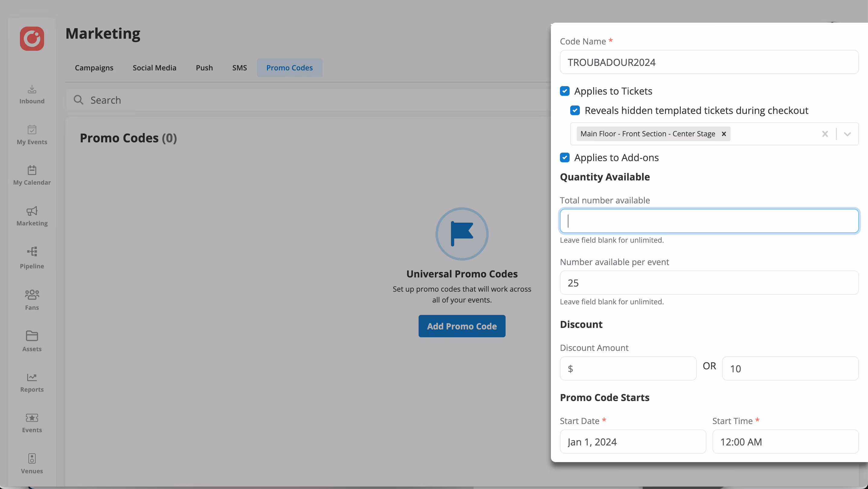Open the Fans section icon
868x489 pixels.
click(32, 300)
